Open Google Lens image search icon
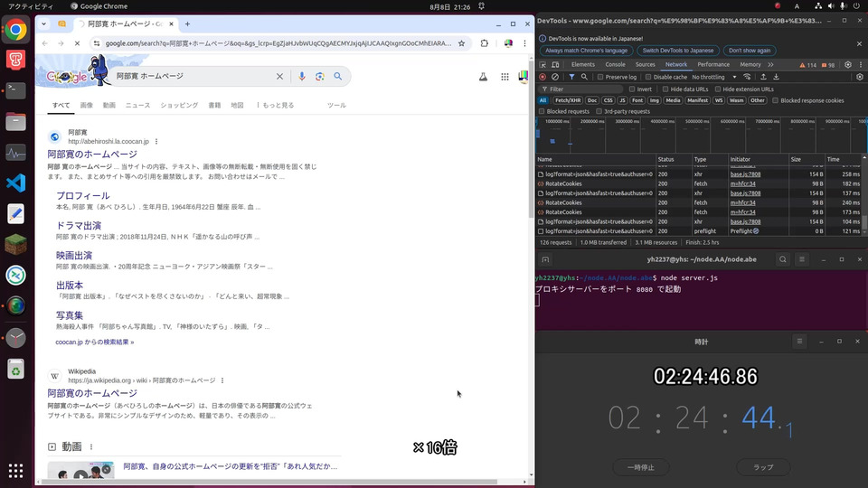Screen dimensions: 868x488 point(320,76)
